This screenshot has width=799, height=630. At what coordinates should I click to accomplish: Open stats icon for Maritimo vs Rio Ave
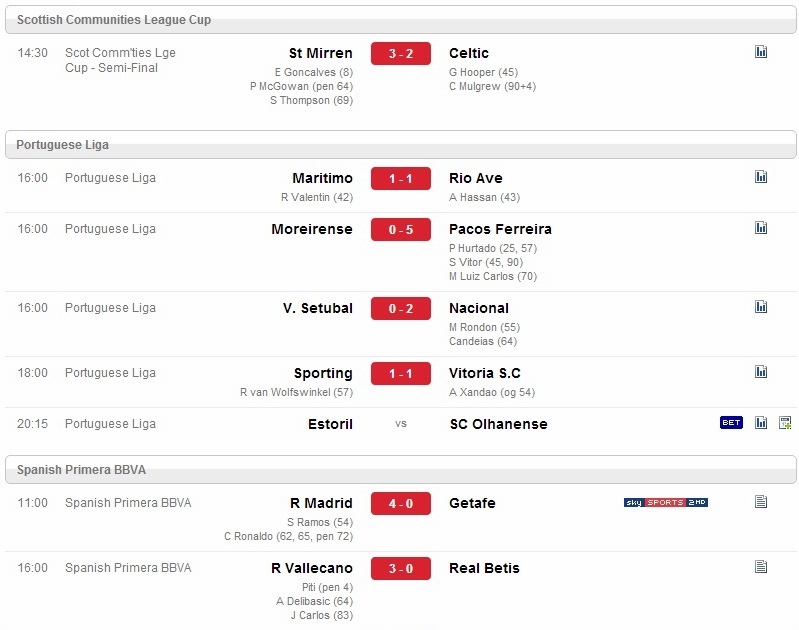click(x=761, y=176)
